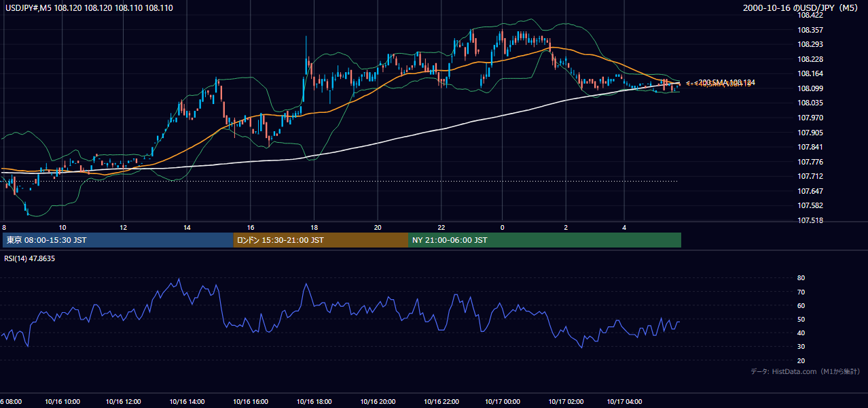
Task: Select the 東京 08:00-15:30 JST session bar
Action: click(117, 240)
